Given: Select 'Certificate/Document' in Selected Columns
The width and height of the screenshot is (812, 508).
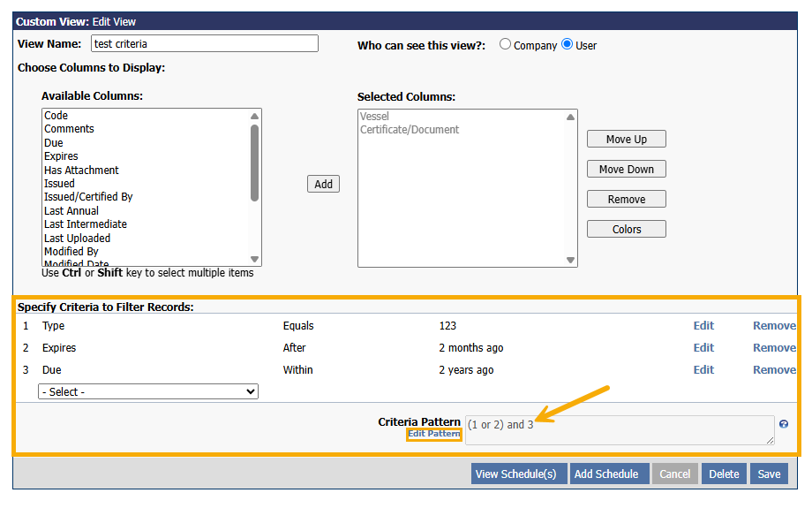Looking at the screenshot, I should coord(410,130).
